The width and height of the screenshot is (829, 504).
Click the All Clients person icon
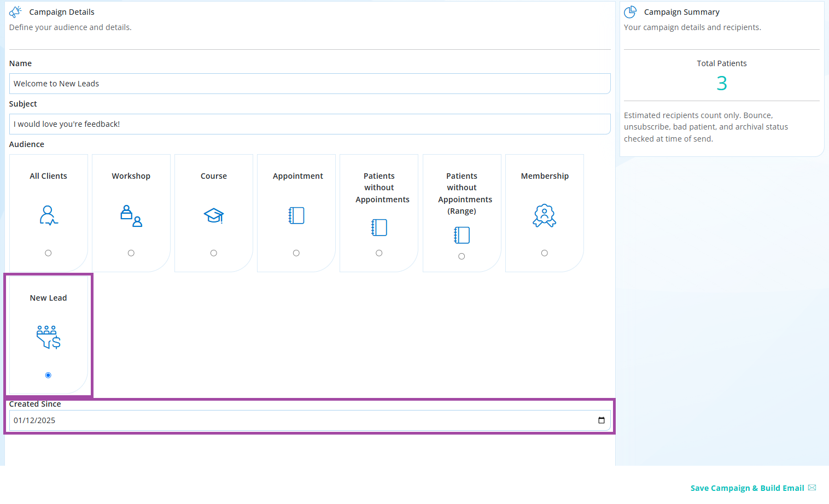tap(49, 215)
